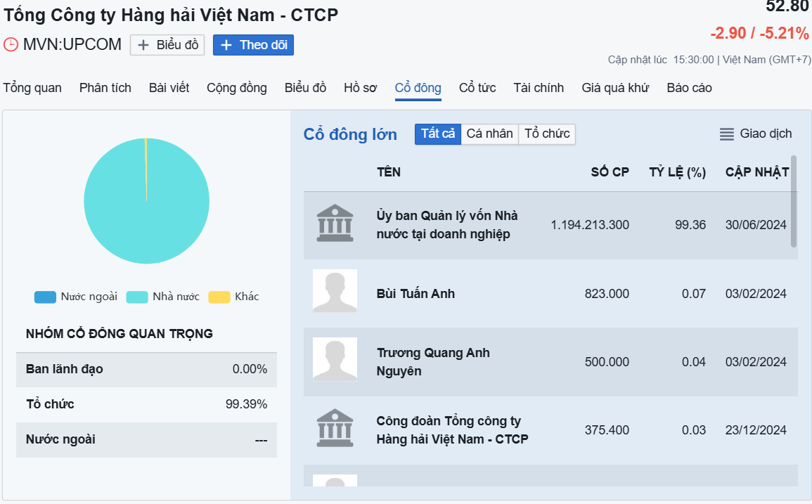Open Ủy ban Quản lý vốn Nhà nước shareholder
This screenshot has height=504, width=812.
click(447, 225)
